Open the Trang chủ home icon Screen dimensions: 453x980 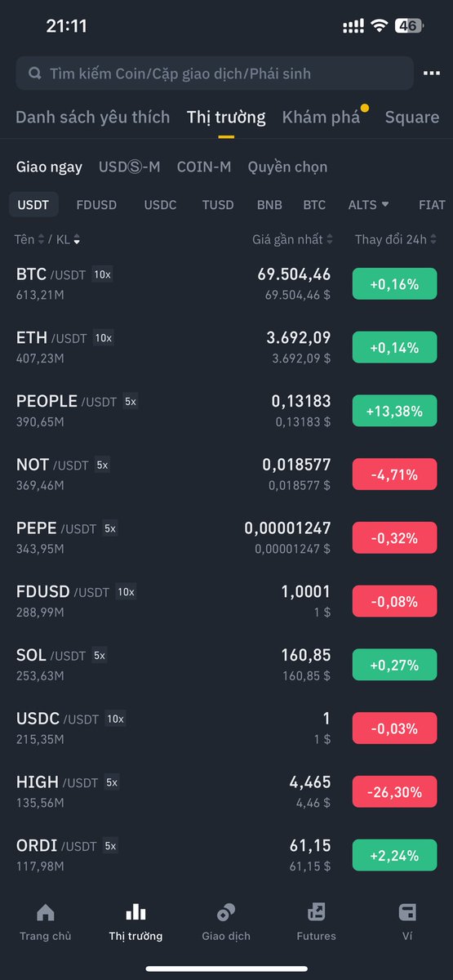tap(46, 912)
